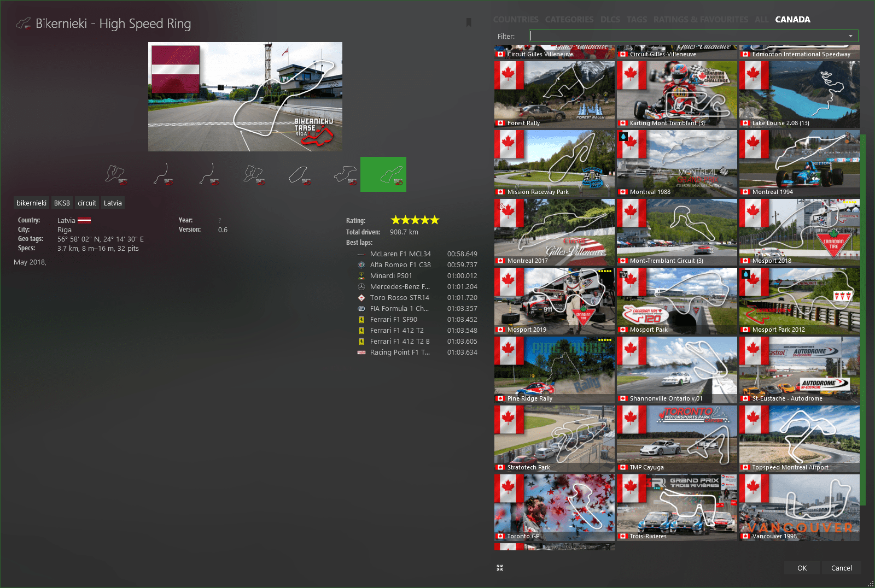Click the grid size icon left of OK
The width and height of the screenshot is (875, 588).
click(x=500, y=568)
